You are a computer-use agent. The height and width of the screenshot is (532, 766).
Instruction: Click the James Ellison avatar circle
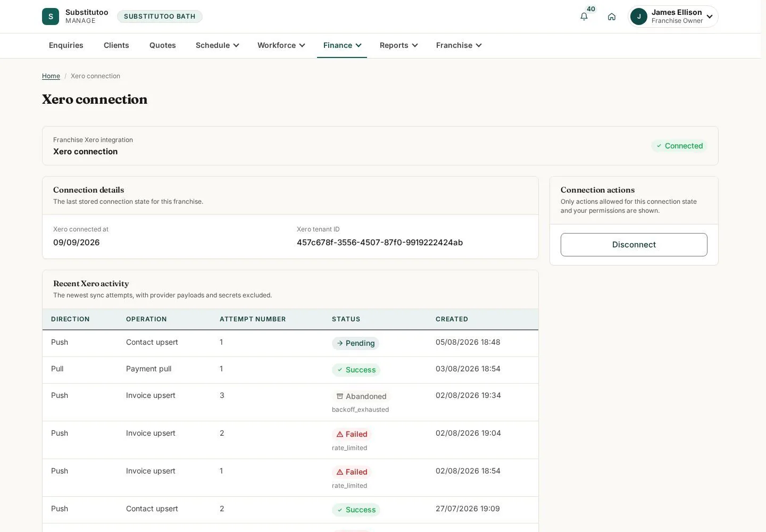click(639, 16)
